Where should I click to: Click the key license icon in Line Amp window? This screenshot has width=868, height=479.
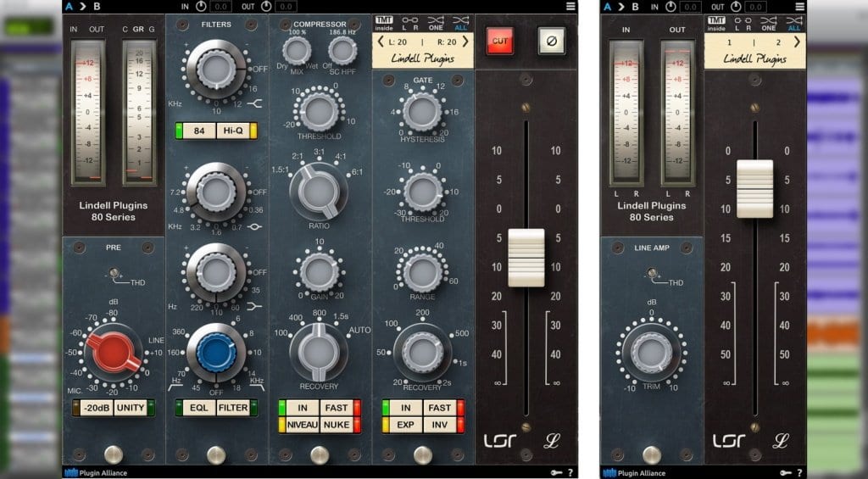coord(786,472)
